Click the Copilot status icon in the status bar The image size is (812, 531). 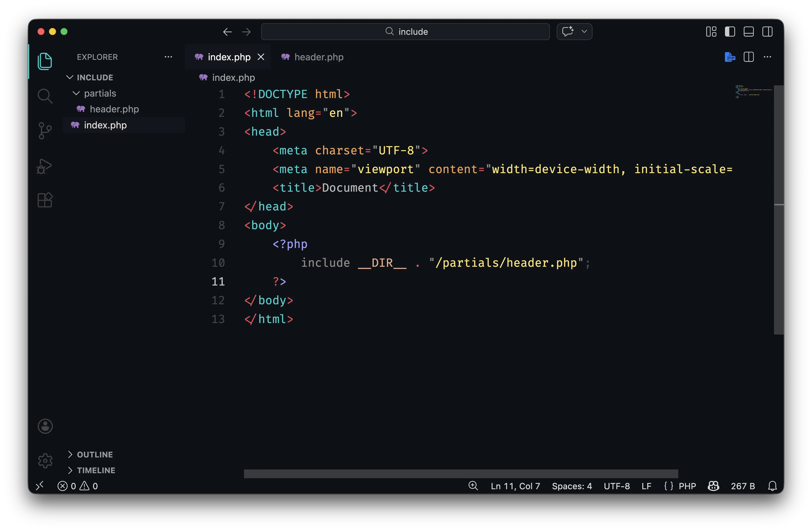coord(713,486)
